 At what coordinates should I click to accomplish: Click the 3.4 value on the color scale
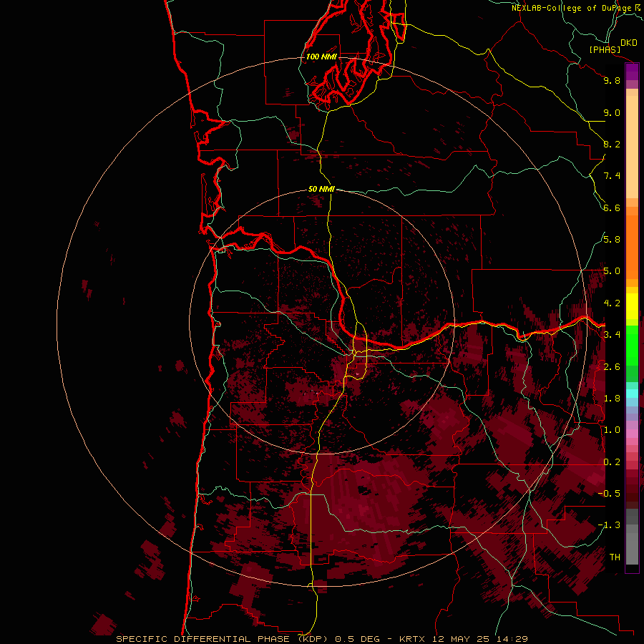(x=612, y=335)
